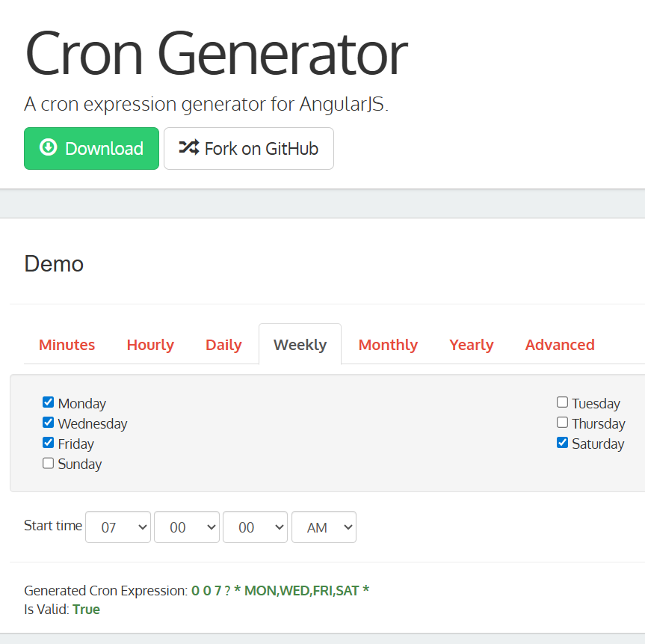The width and height of the screenshot is (645, 644).
Task: Switch to the Advanced tab
Action: [x=560, y=345]
